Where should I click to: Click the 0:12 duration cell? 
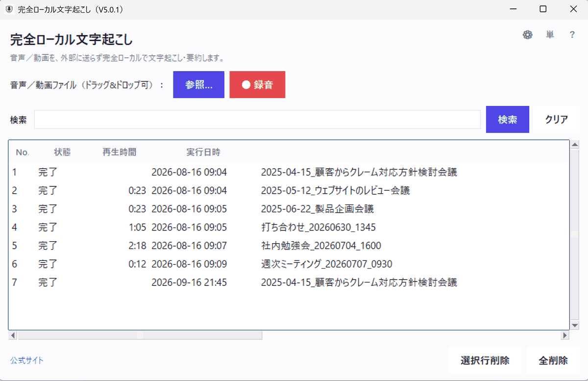click(137, 264)
